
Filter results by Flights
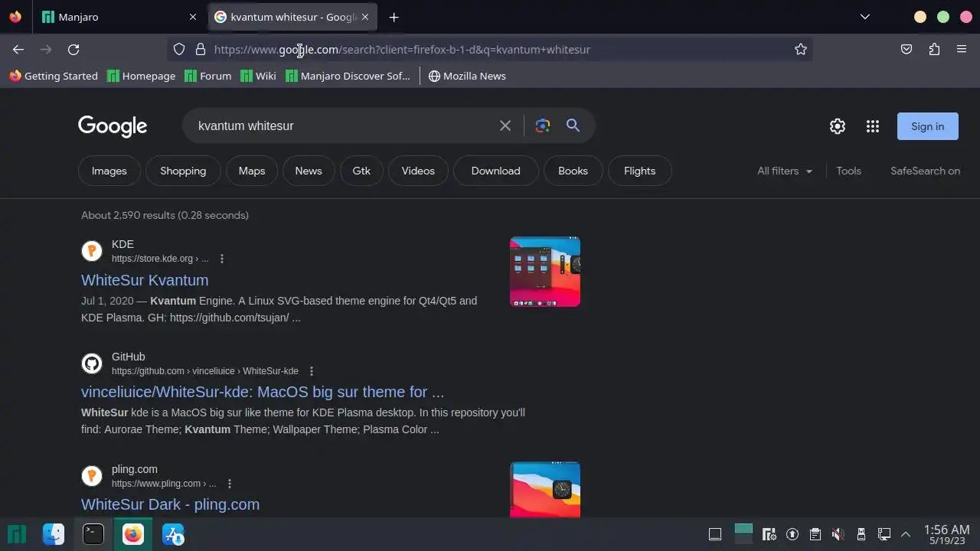(x=639, y=171)
